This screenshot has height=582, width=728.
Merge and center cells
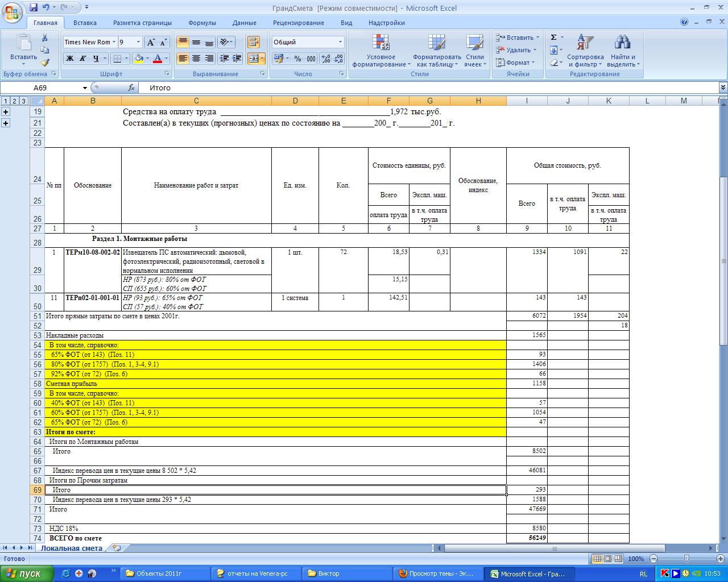253,58
